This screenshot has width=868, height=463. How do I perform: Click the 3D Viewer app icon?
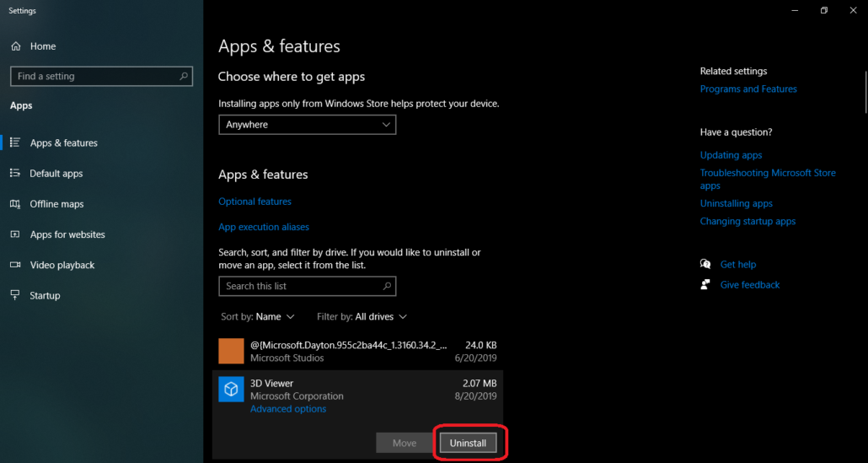click(x=231, y=390)
